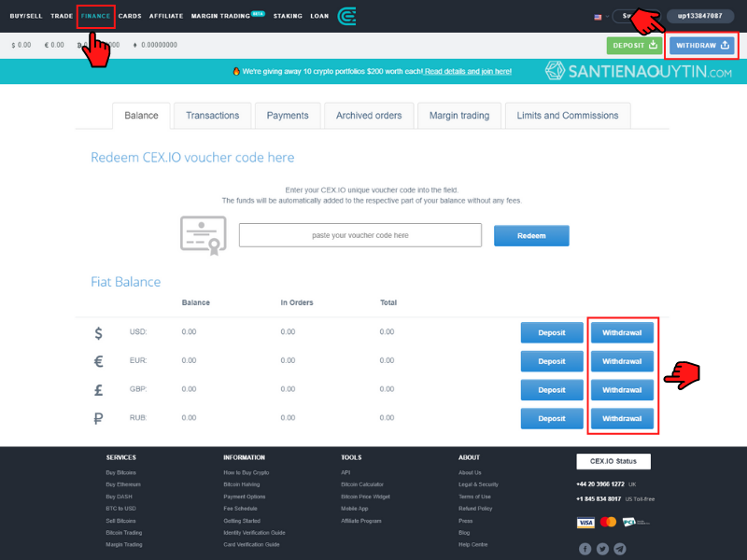The image size is (747, 560).
Task: Click the ETH balance 0.00000000 in header
Action: (155, 45)
